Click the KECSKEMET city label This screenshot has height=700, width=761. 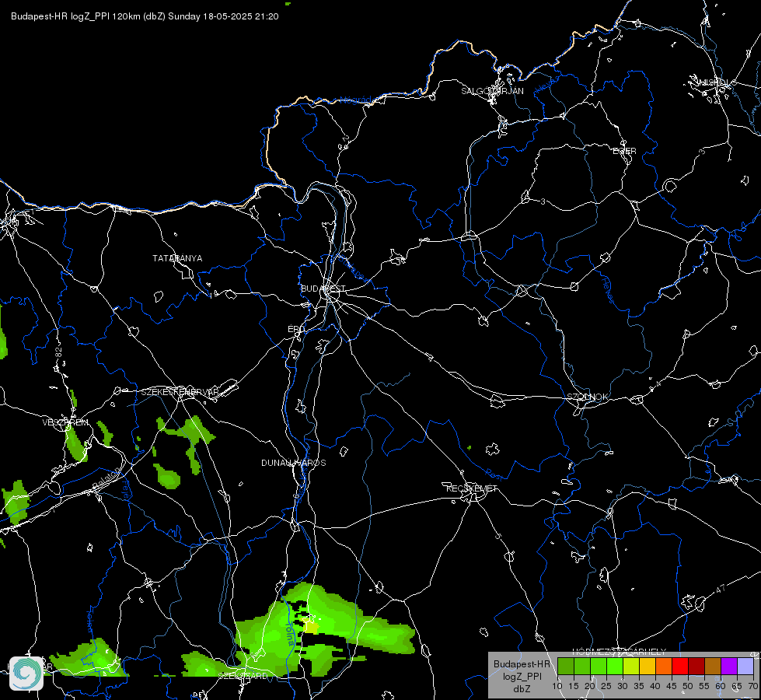click(472, 488)
